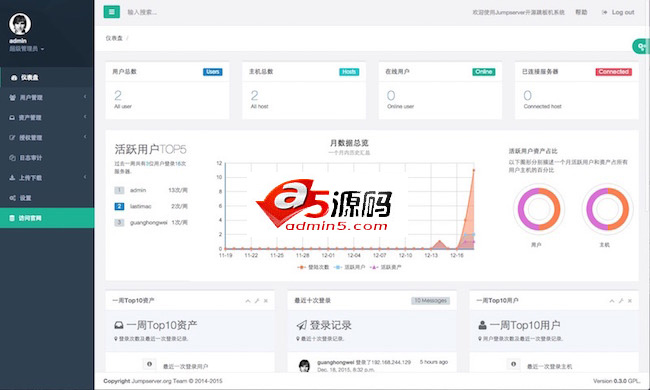Expand the 用户管理 menu arrow
Screen dimensions: 650x390
[85, 97]
